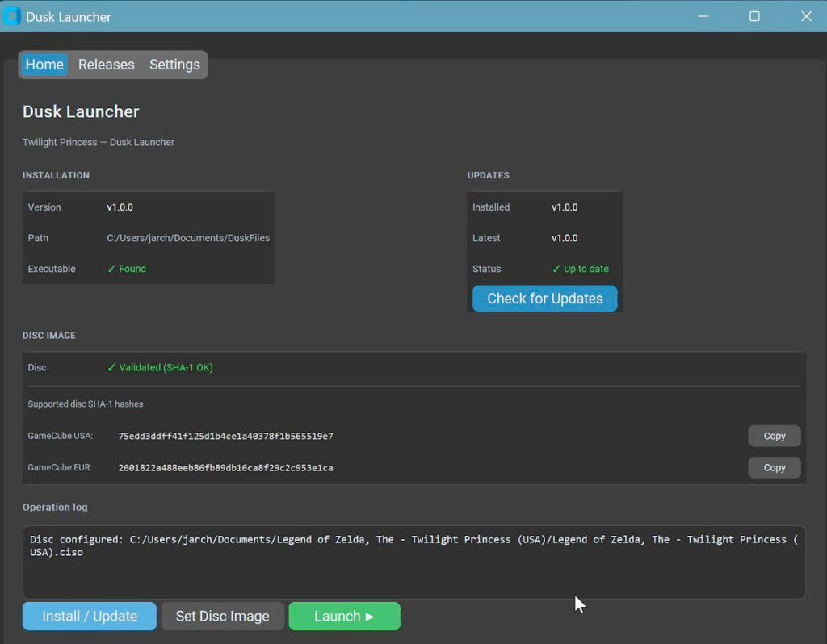The image size is (827, 644).
Task: Click the Latest version value v1.0.0
Action: coord(565,238)
